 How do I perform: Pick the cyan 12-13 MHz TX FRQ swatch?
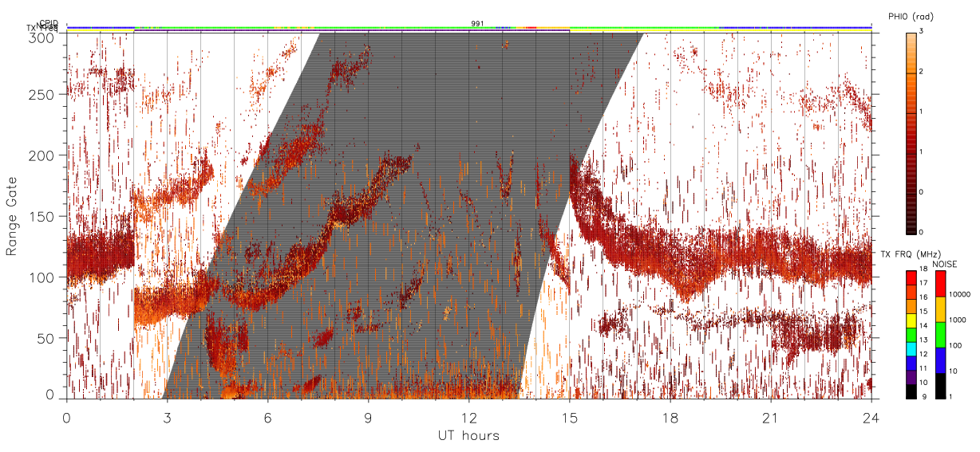pos(911,349)
